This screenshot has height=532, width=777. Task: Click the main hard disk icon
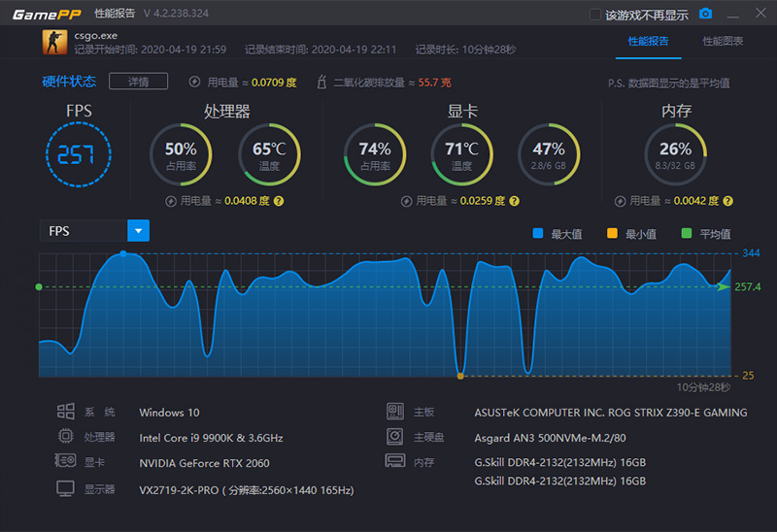(x=395, y=437)
